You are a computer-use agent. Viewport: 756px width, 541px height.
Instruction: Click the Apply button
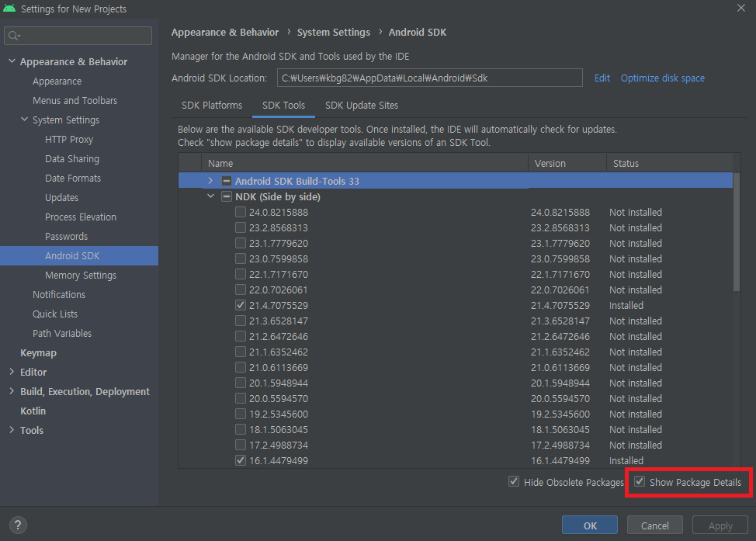[x=720, y=525]
